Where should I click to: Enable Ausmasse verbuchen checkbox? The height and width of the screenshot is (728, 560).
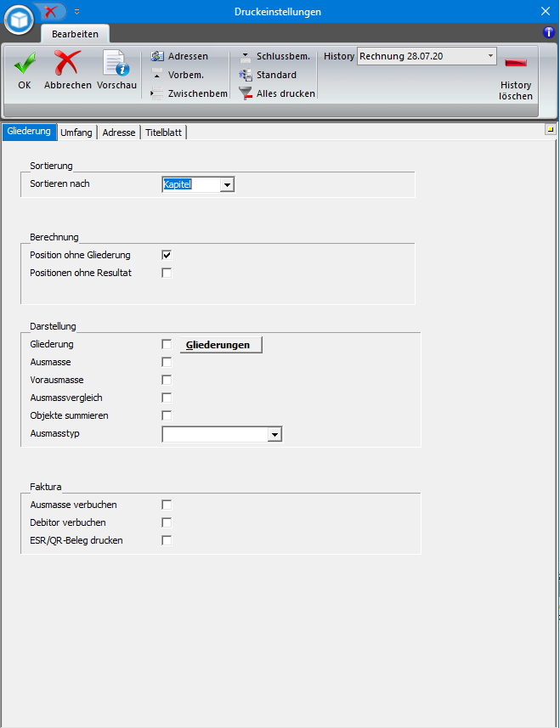(x=167, y=505)
